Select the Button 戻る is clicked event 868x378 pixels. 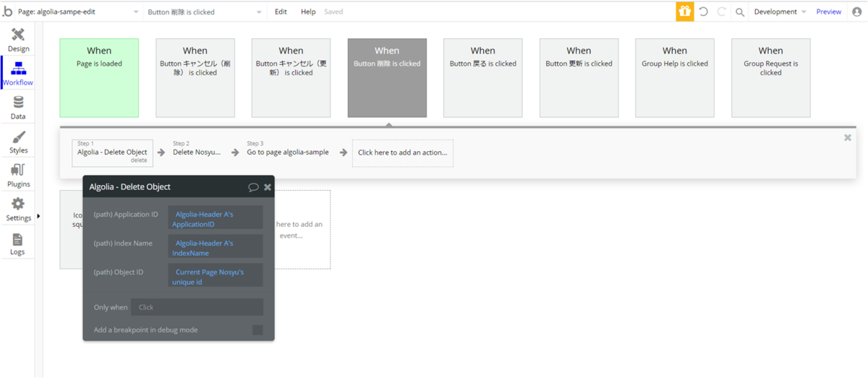[483, 78]
